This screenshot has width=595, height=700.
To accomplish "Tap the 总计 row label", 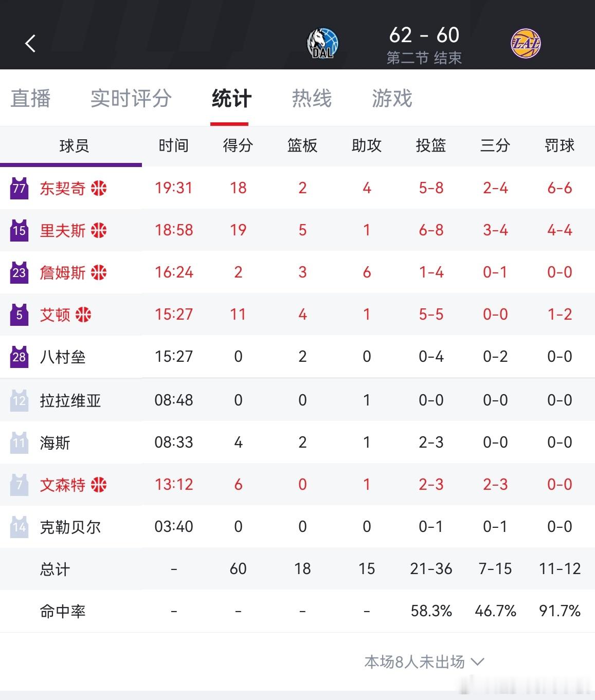I will 55,569.
